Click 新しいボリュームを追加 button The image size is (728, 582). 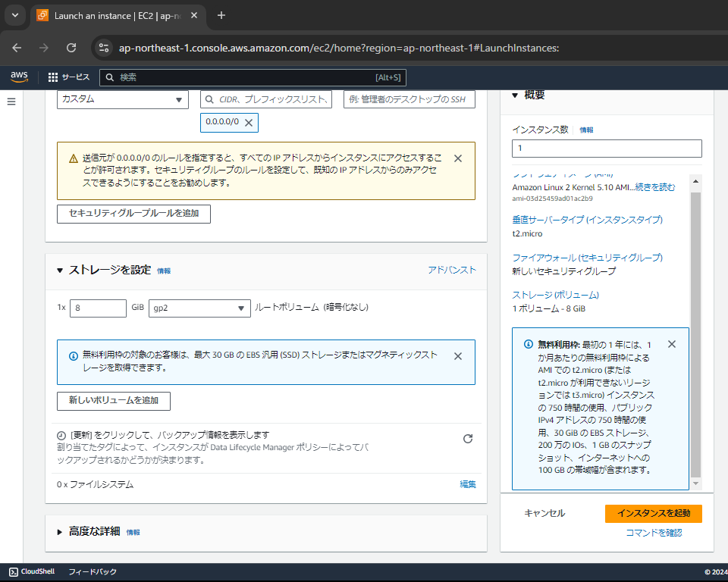coord(114,401)
